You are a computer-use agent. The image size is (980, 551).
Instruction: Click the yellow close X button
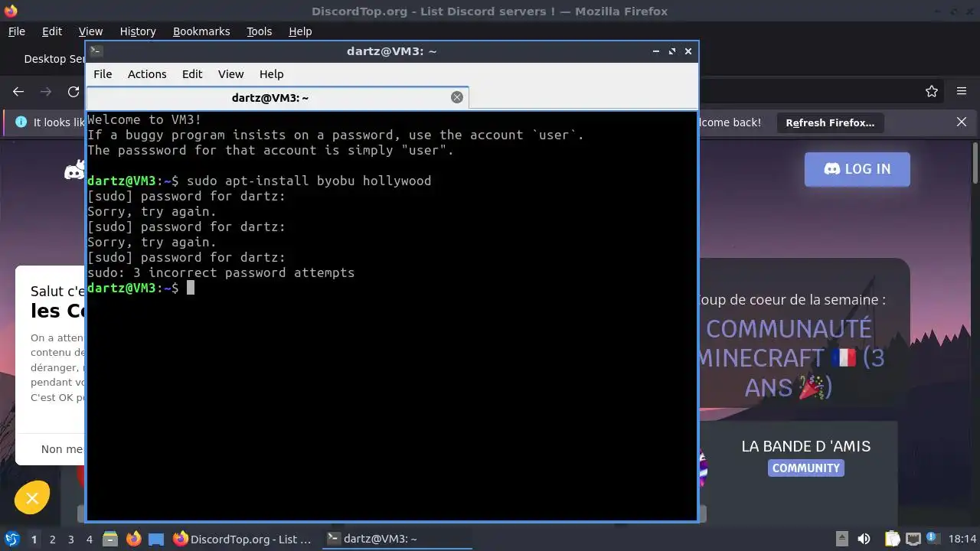pos(32,499)
